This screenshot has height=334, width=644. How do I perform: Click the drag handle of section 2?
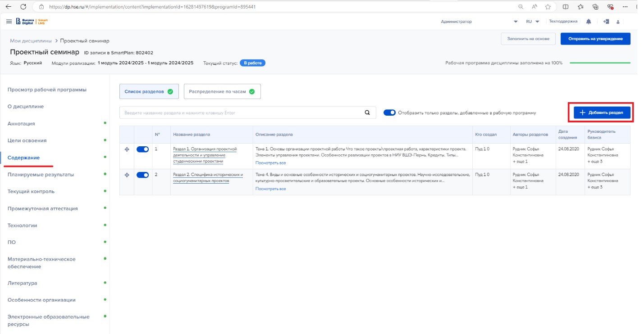point(127,175)
